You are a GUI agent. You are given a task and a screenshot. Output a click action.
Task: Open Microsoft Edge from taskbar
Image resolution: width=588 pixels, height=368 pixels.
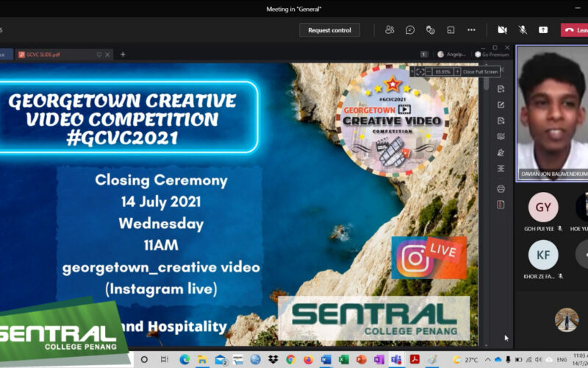coord(184,359)
